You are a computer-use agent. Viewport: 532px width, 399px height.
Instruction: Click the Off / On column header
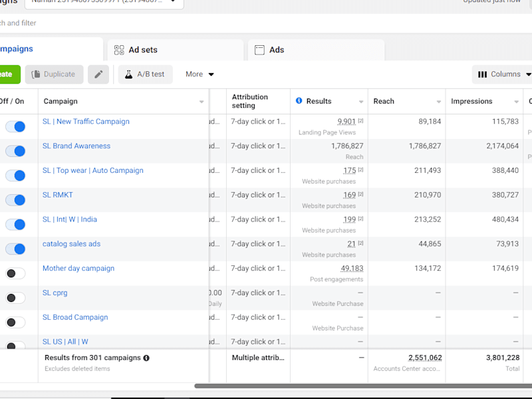pyautogui.click(x=12, y=101)
